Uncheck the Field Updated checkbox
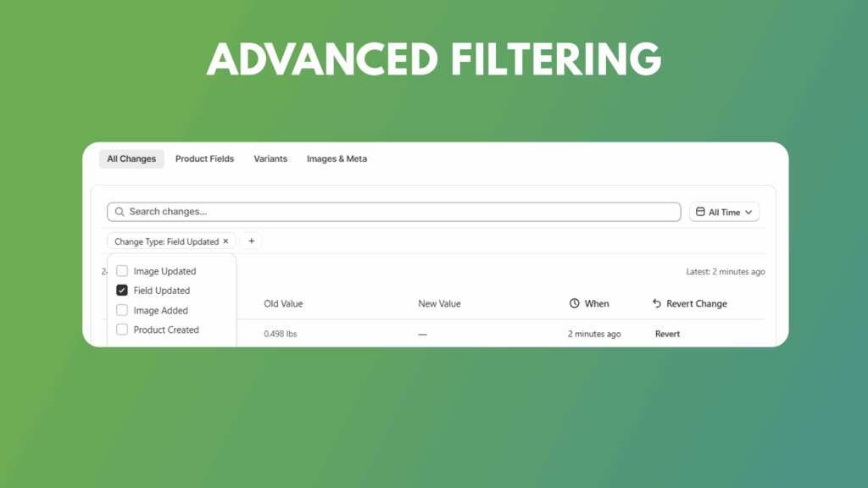This screenshot has height=488, width=868. click(122, 291)
